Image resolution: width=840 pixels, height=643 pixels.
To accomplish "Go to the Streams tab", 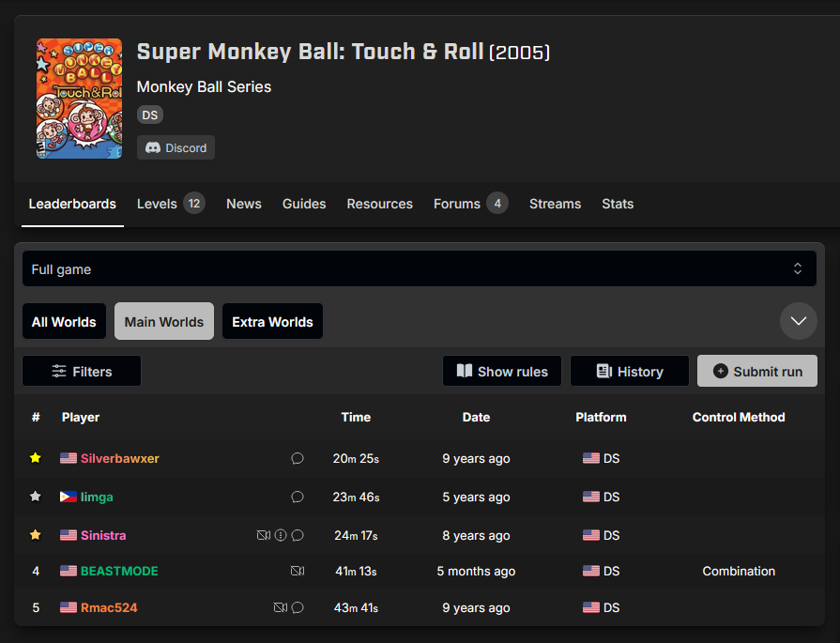I will (x=555, y=204).
